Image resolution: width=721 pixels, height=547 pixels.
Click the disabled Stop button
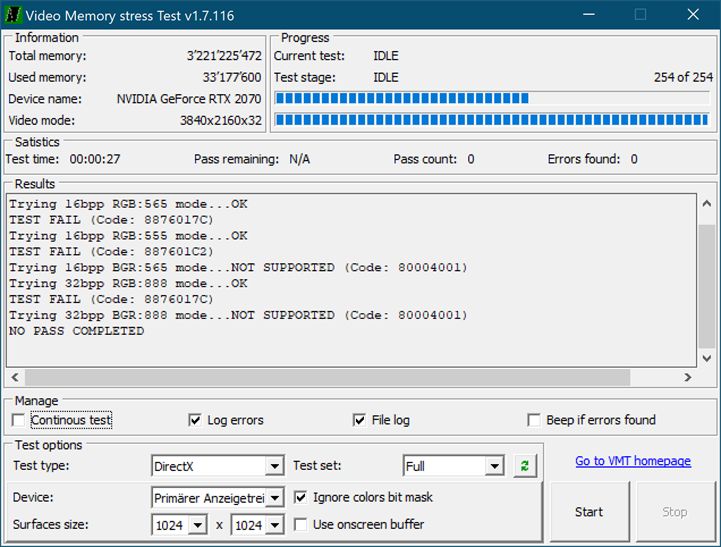coord(675,512)
